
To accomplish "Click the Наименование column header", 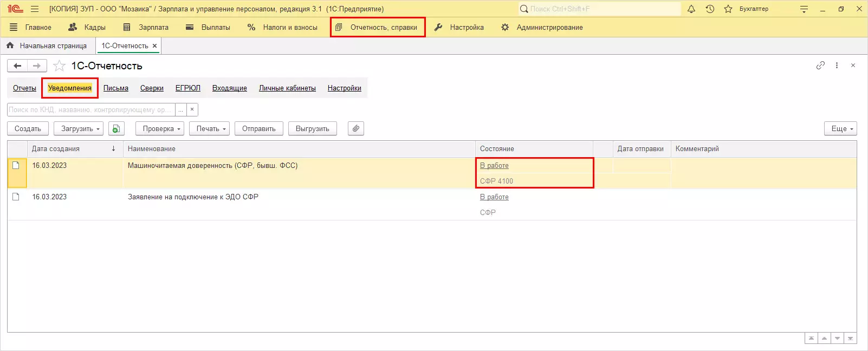I will [299, 148].
